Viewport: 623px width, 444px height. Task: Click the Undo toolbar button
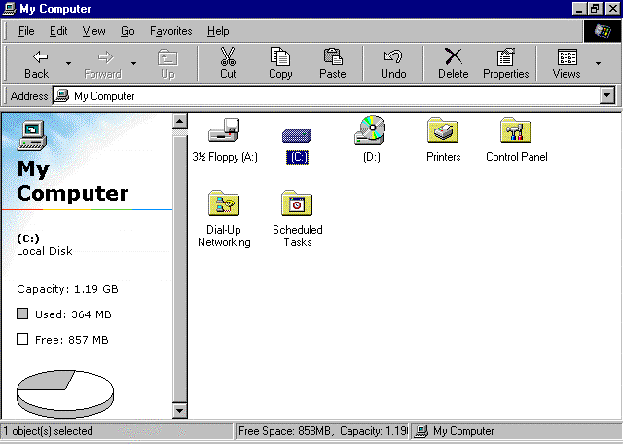point(394,63)
